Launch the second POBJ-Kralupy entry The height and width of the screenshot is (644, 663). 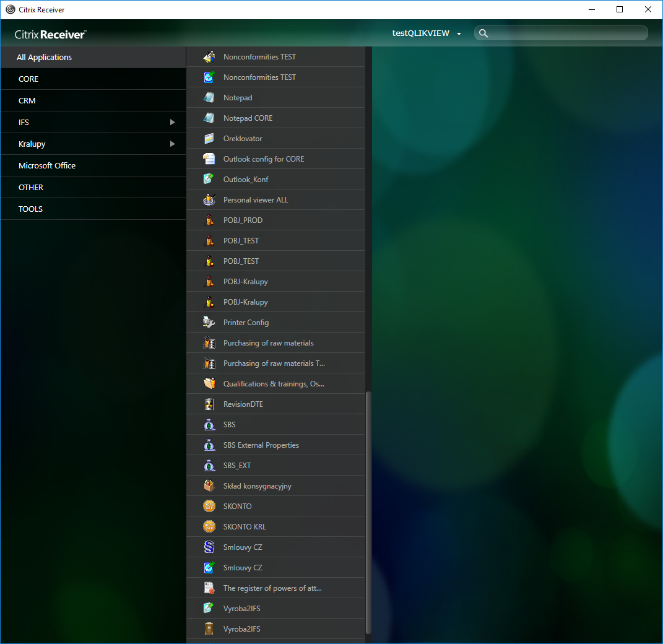click(275, 302)
